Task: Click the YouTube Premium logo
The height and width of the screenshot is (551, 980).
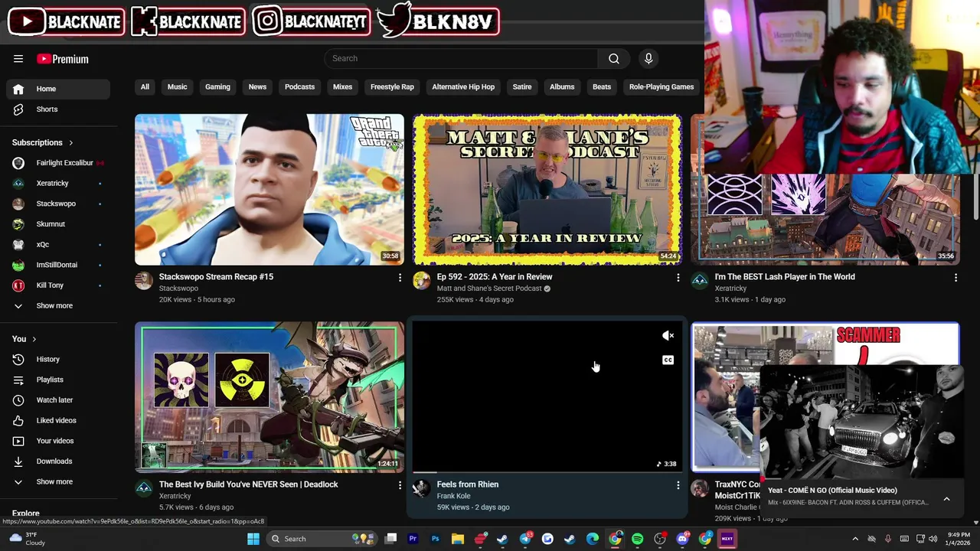Action: point(63,59)
